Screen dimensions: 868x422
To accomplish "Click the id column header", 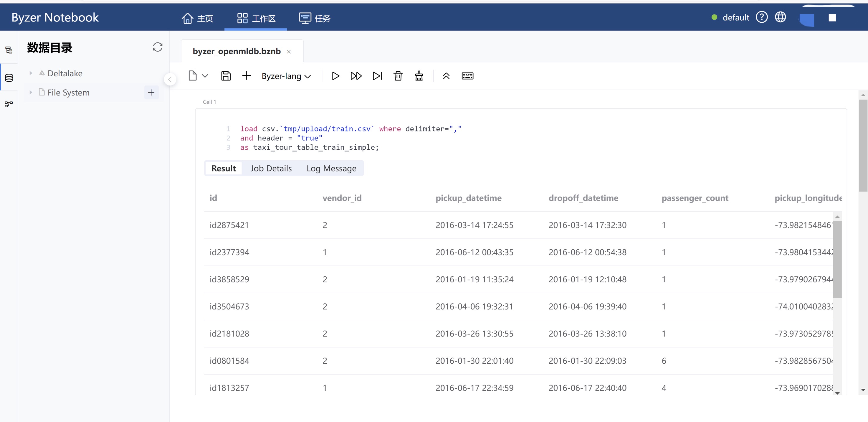I will [x=213, y=198].
